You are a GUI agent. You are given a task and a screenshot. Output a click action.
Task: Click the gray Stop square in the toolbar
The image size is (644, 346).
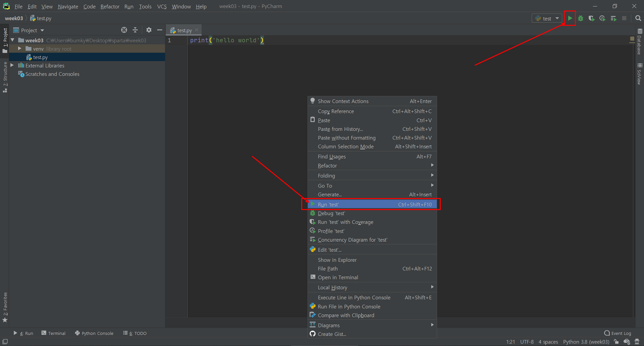click(624, 18)
